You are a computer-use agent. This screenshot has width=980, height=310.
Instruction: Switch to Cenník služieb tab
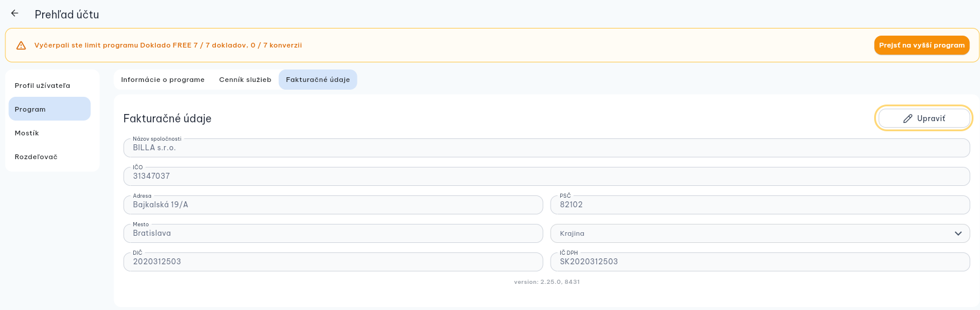click(x=245, y=80)
